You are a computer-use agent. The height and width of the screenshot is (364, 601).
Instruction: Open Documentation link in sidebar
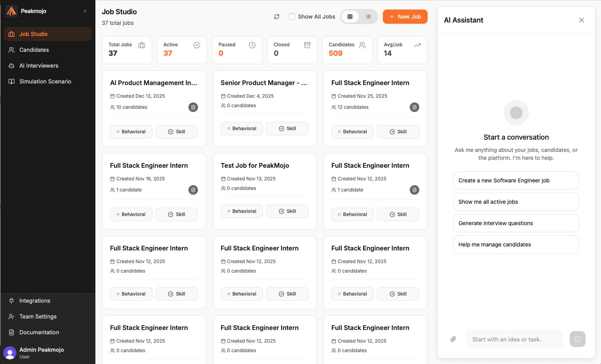pyautogui.click(x=48, y=332)
